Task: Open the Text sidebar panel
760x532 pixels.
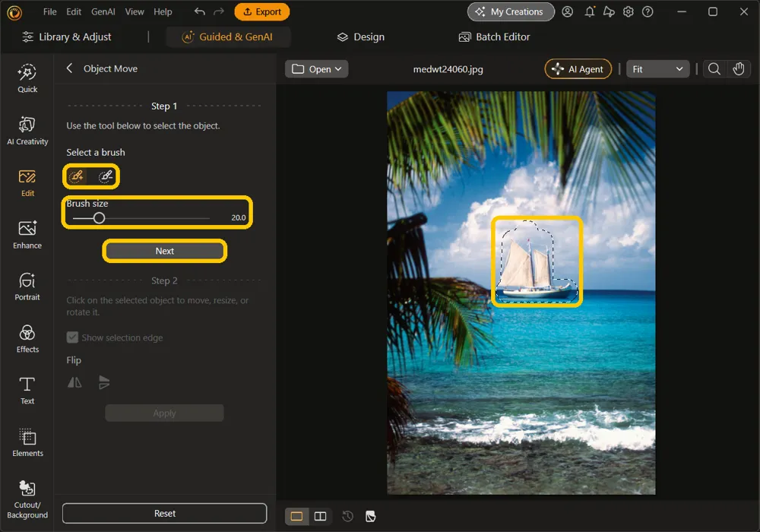Action: (27, 391)
